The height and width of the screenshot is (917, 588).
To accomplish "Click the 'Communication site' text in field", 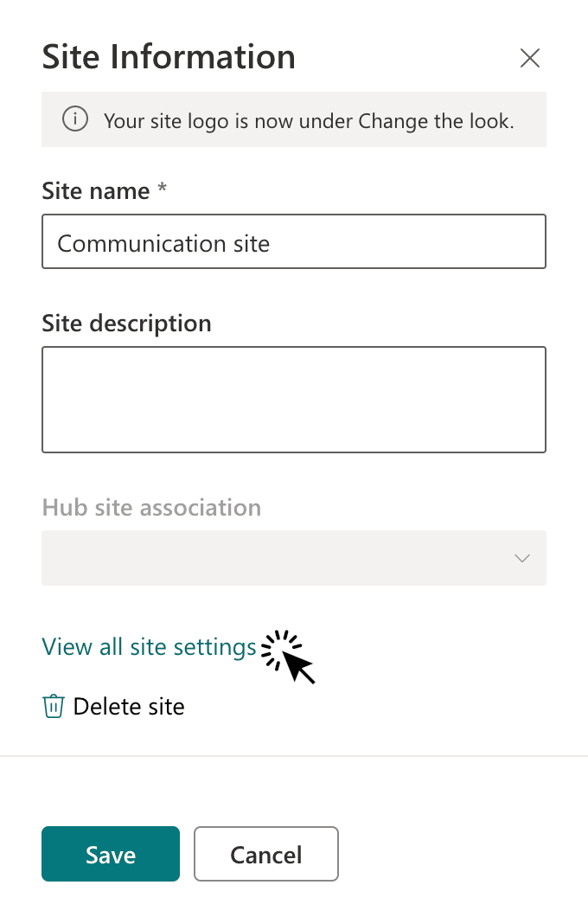I will click(163, 243).
